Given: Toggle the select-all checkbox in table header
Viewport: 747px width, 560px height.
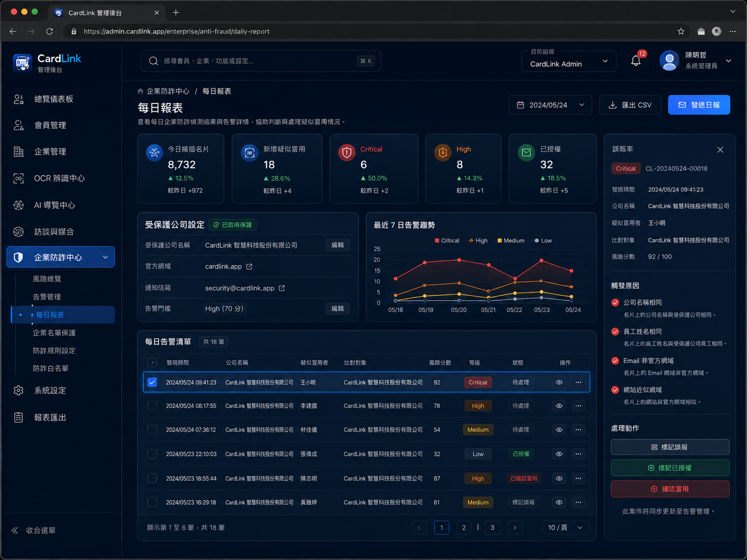Looking at the screenshot, I should (x=152, y=363).
